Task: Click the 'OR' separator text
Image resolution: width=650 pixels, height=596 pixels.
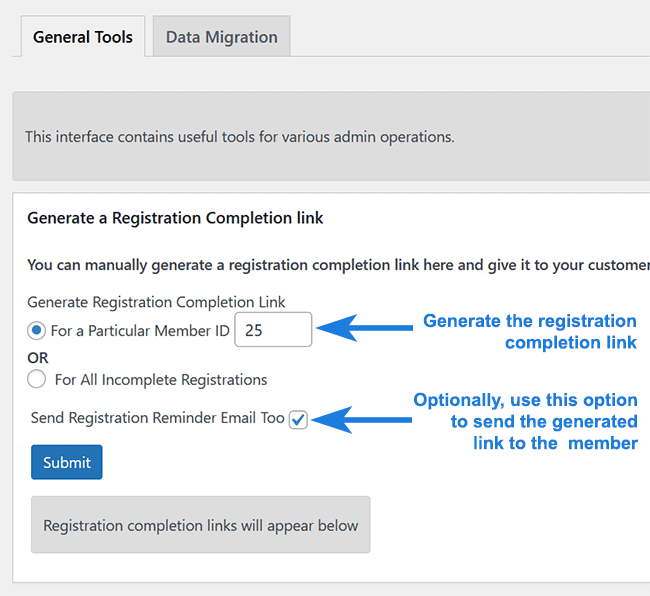Action: [x=38, y=357]
